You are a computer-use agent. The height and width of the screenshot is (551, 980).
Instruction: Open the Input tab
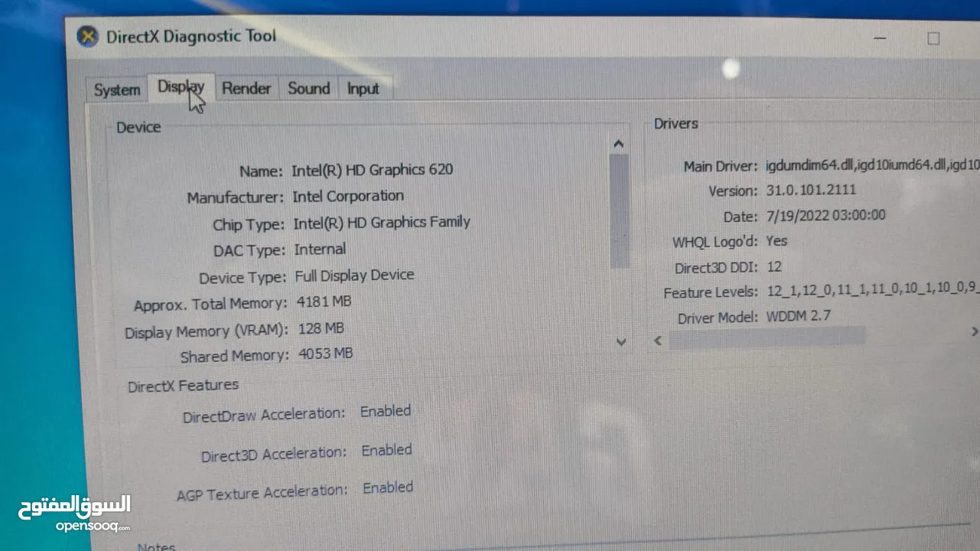pyautogui.click(x=363, y=89)
